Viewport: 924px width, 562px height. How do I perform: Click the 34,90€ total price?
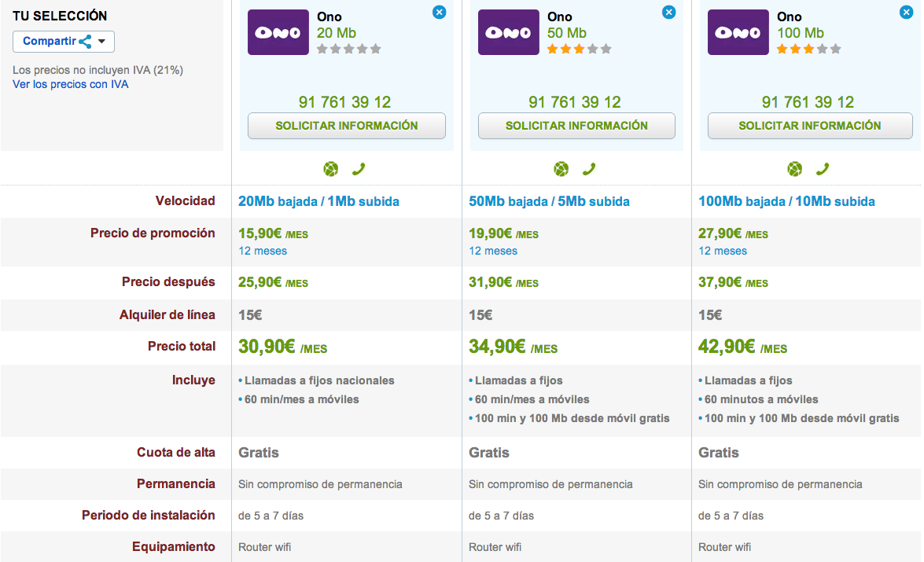click(514, 347)
